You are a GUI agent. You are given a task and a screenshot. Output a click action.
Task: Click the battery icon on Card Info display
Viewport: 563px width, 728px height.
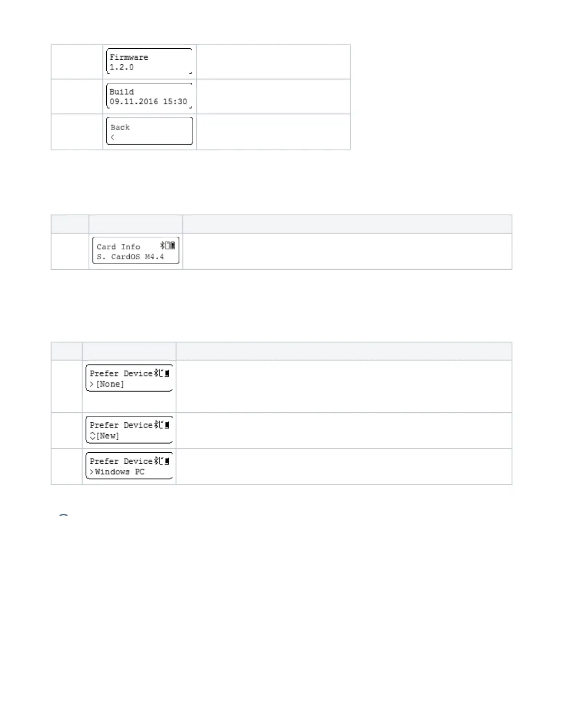[x=172, y=245]
